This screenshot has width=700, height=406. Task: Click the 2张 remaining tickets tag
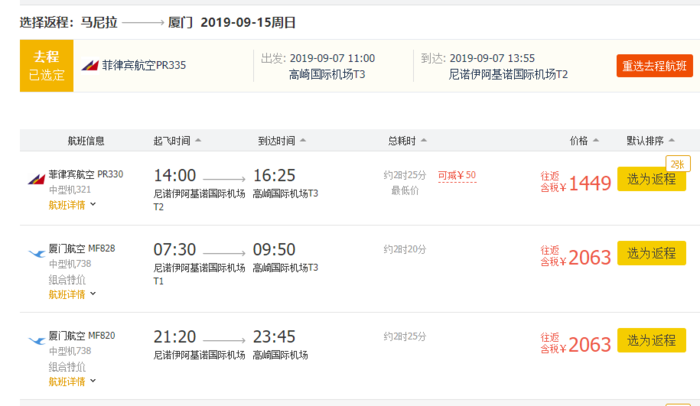coord(677,163)
